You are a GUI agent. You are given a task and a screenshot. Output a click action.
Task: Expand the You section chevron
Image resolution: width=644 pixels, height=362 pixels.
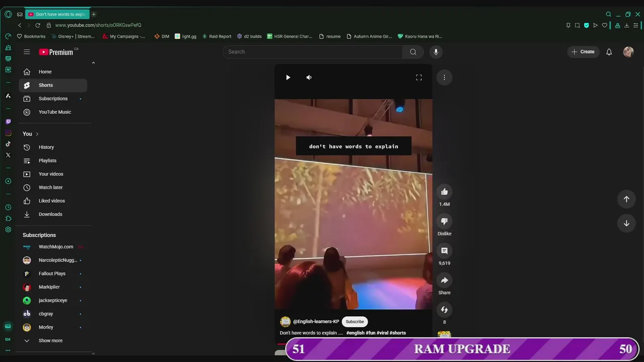pyautogui.click(x=37, y=134)
